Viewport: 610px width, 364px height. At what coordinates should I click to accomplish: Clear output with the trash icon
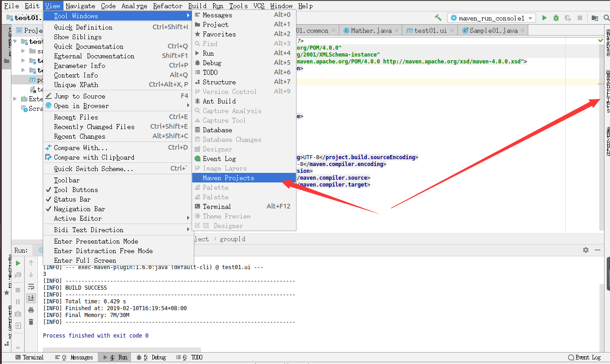click(x=31, y=322)
